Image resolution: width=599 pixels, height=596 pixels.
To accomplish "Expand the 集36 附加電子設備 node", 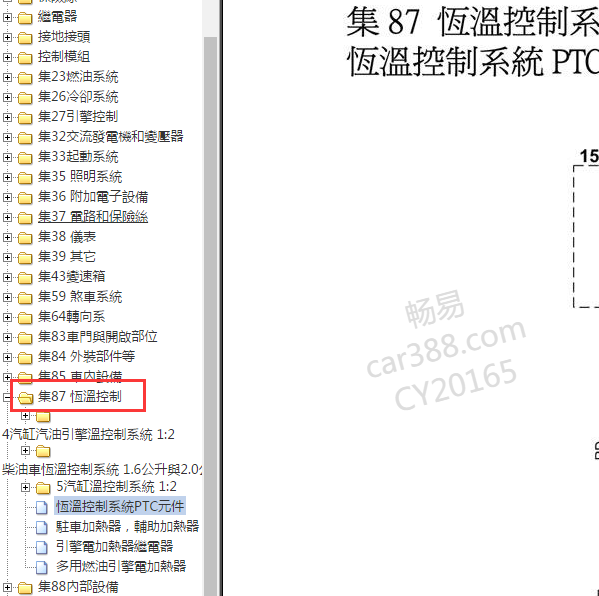I will (x=7, y=197).
